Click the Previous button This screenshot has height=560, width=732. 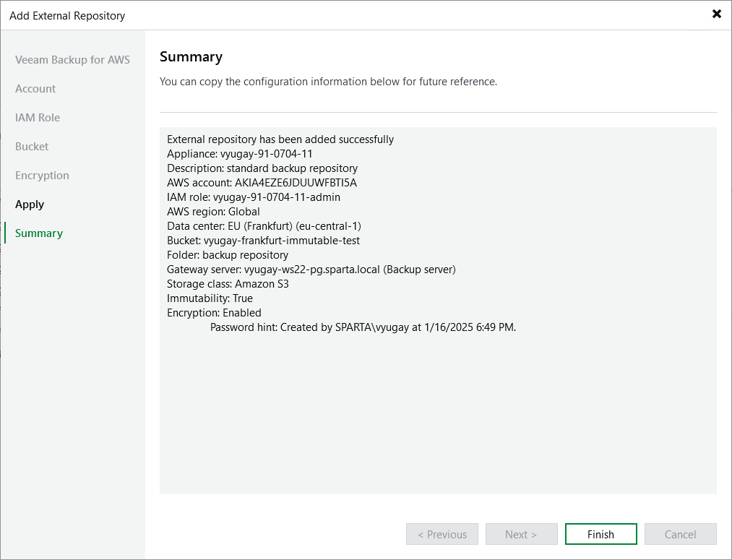coord(442,534)
